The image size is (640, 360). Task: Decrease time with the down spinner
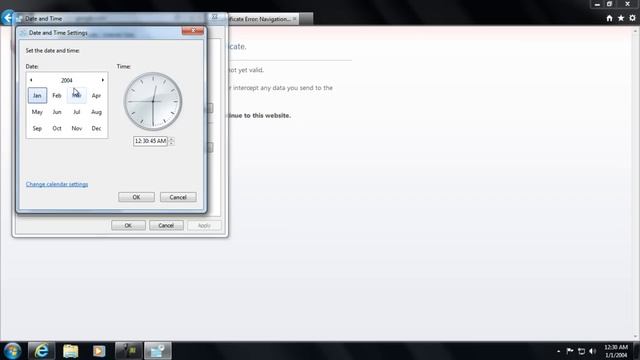click(171, 143)
